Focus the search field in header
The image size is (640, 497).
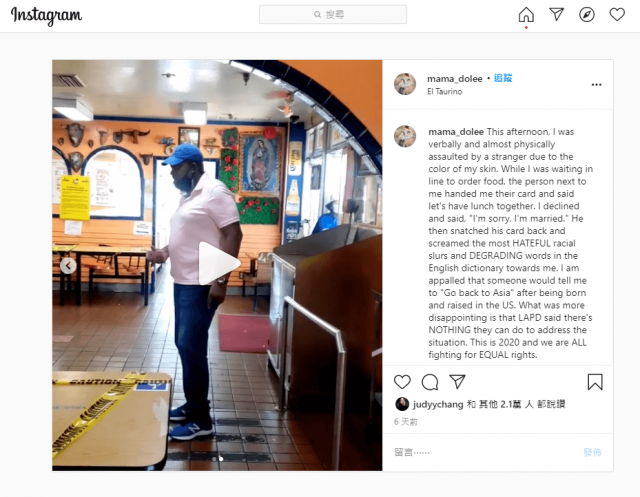pyautogui.click(x=333, y=15)
